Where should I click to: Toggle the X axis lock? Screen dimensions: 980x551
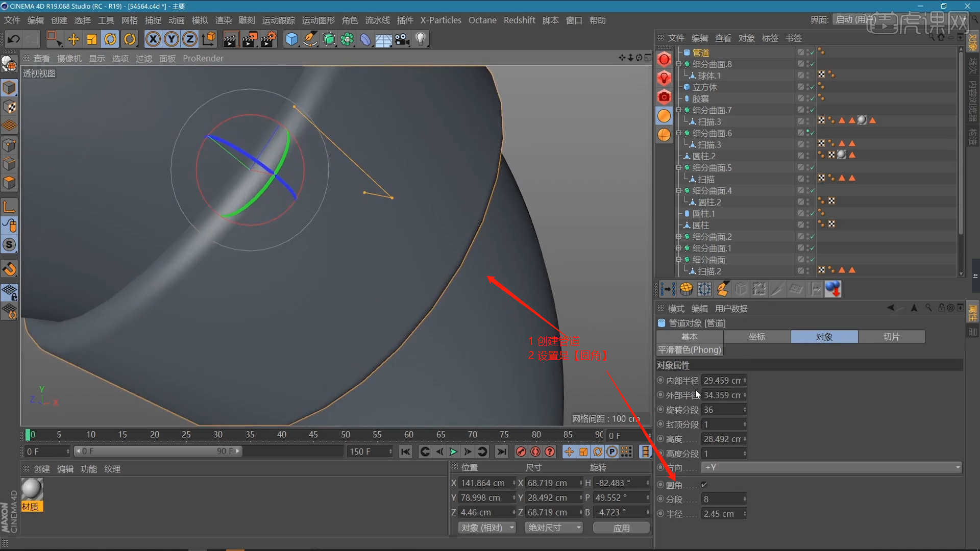153,39
